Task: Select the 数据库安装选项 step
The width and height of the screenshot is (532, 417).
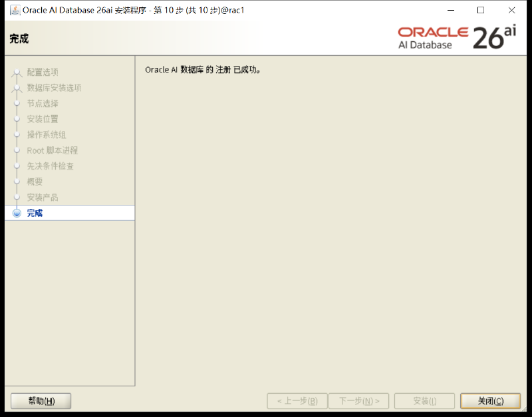Action: (x=55, y=88)
